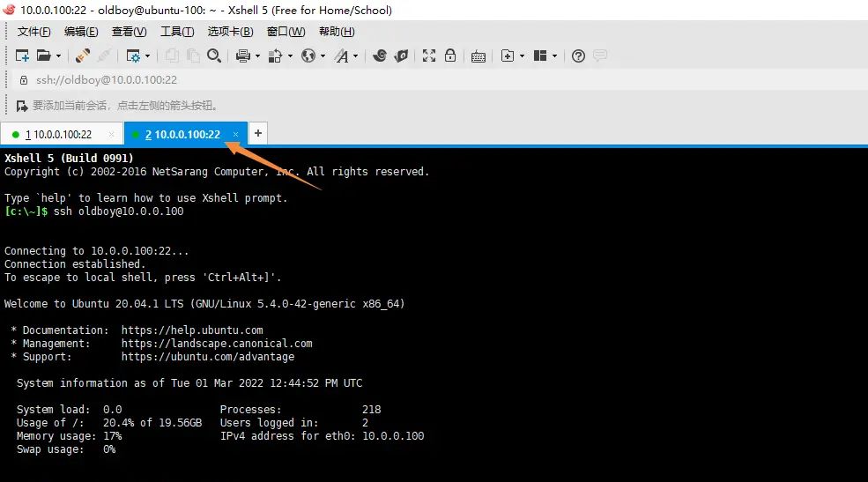Viewport: 868px width, 482px height.
Task: Create a new session with toolbar icon
Action: [x=22, y=56]
